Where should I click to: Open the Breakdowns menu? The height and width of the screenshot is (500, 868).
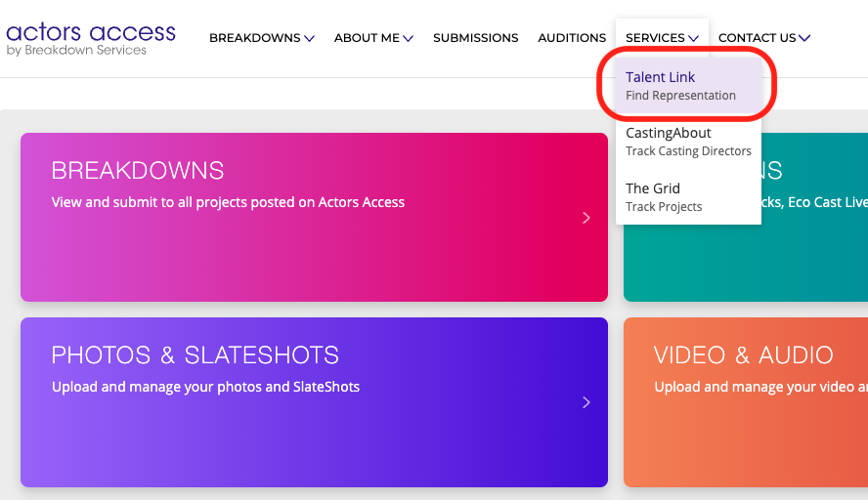pos(262,38)
